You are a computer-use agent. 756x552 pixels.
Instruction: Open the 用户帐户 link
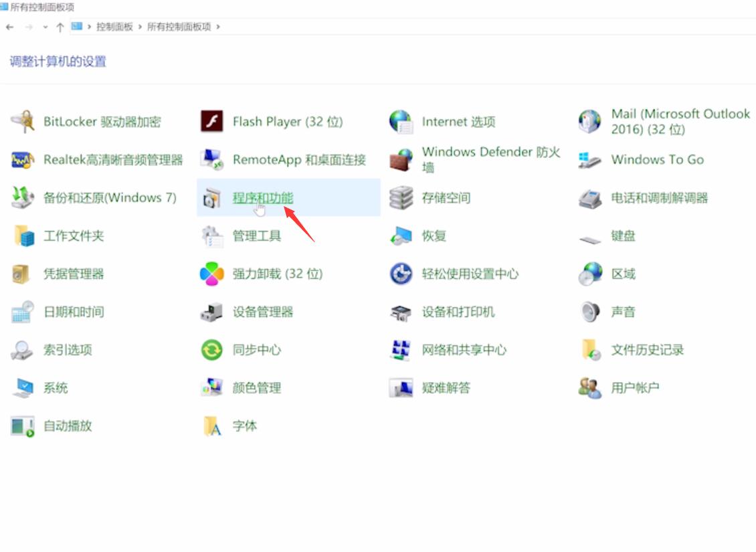click(x=635, y=388)
